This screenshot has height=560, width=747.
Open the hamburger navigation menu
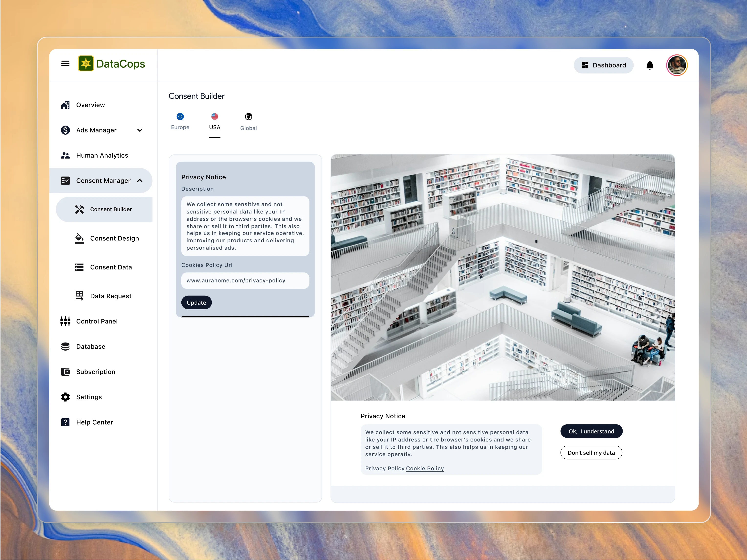(65, 63)
